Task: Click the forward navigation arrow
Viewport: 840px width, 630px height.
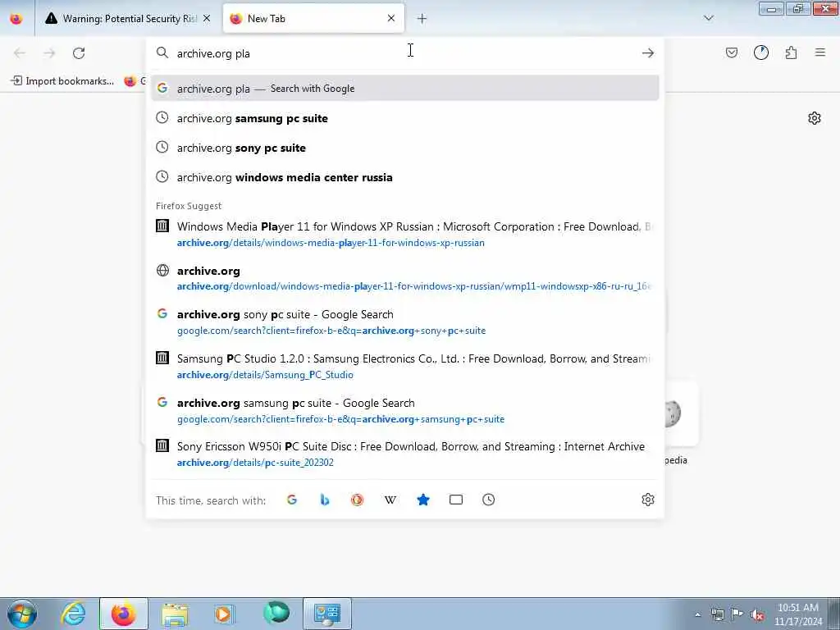Action: (49, 53)
